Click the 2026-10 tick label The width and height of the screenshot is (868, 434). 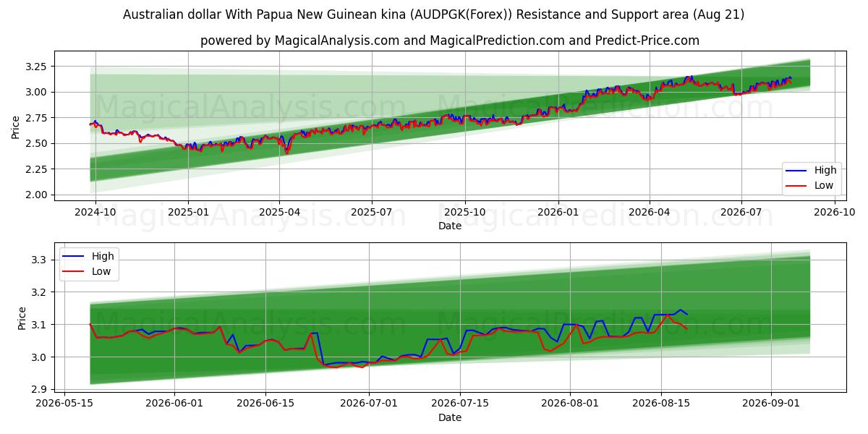point(833,213)
